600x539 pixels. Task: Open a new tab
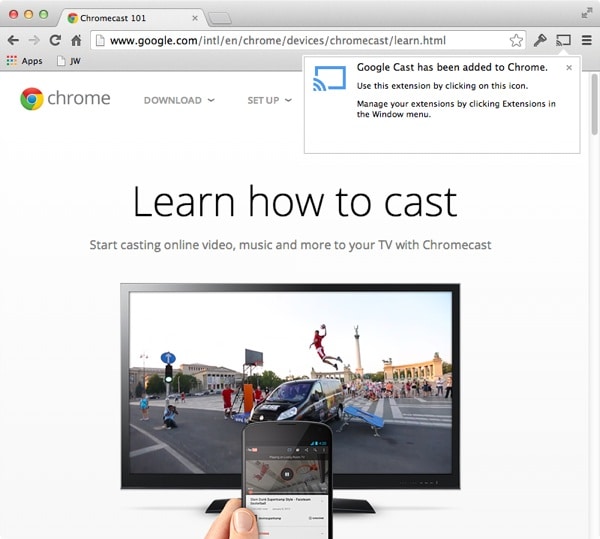[220, 18]
